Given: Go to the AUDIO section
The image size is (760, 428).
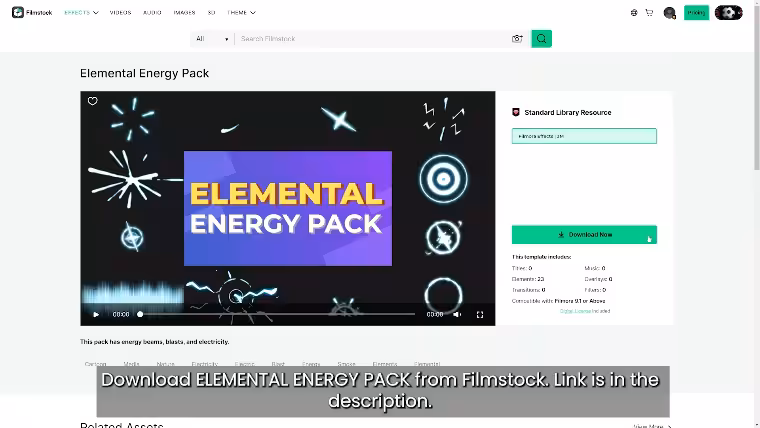Looking at the screenshot, I should (x=152, y=13).
